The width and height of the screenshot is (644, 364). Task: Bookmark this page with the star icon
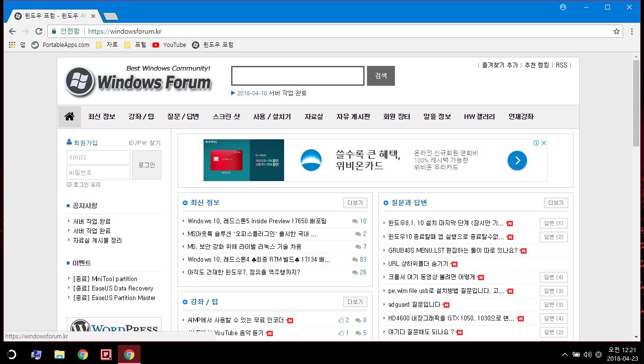(616, 31)
